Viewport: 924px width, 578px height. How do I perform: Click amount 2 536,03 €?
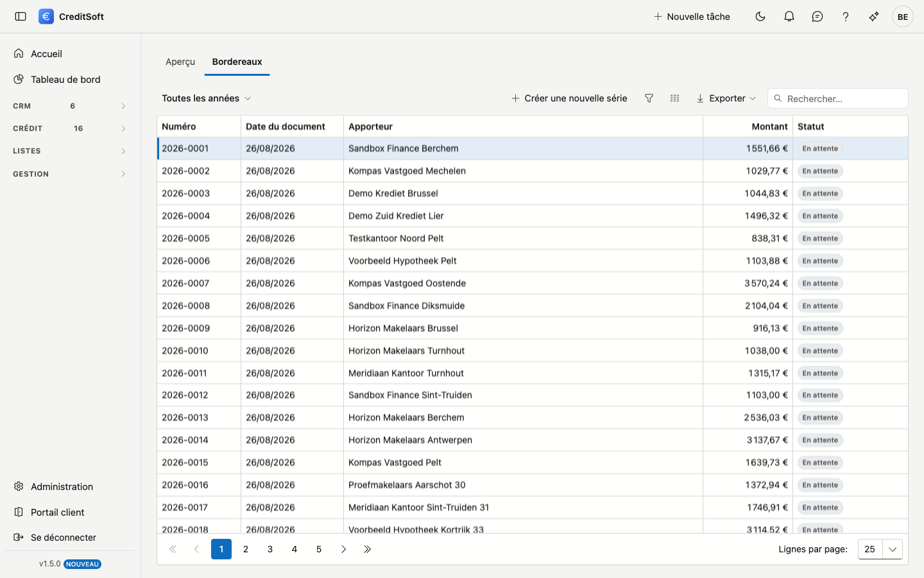[766, 417]
